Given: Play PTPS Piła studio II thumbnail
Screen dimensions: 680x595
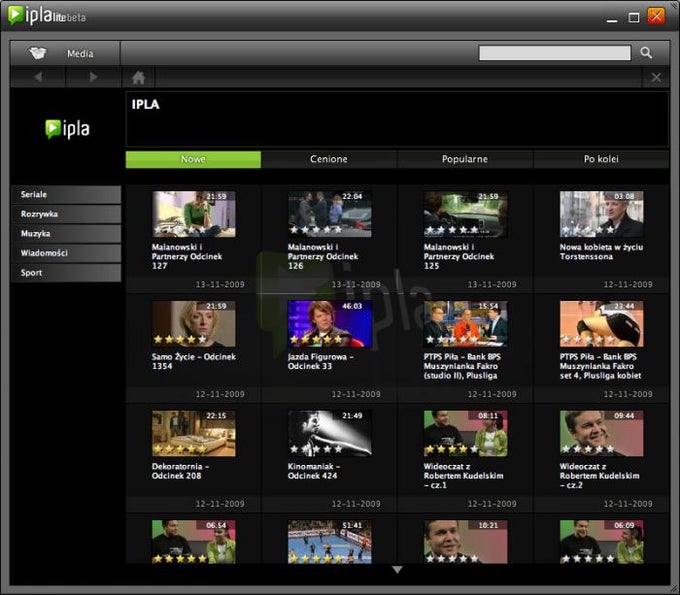Looking at the screenshot, I should 465,324.
